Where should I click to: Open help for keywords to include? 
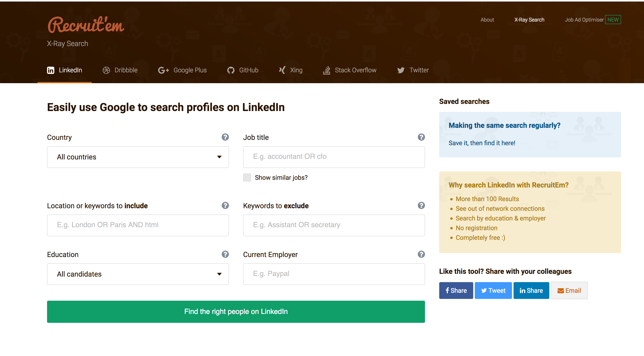click(x=225, y=205)
